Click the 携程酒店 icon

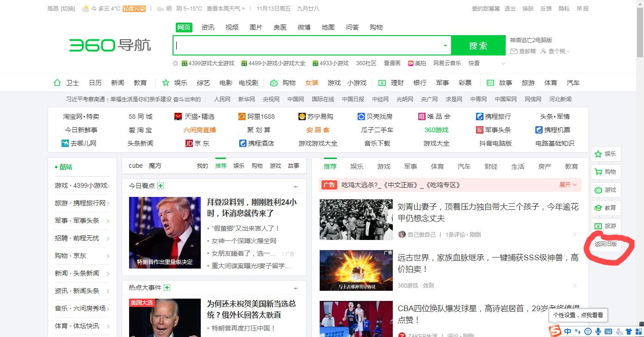(x=243, y=143)
